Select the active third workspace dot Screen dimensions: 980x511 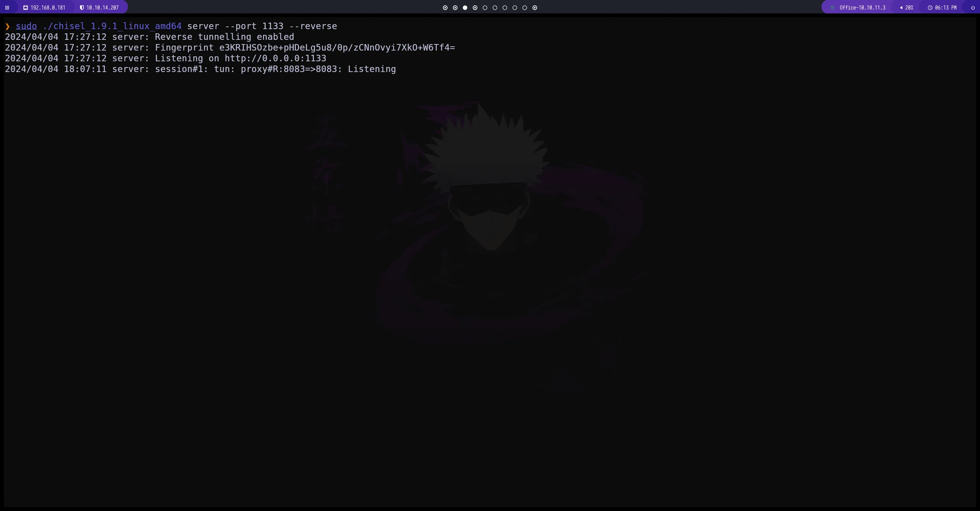point(465,8)
